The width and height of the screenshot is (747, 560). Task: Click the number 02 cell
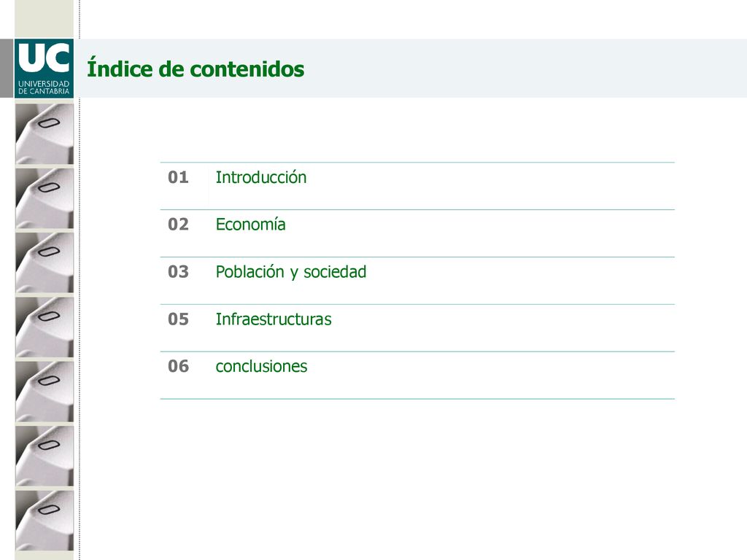(x=178, y=225)
